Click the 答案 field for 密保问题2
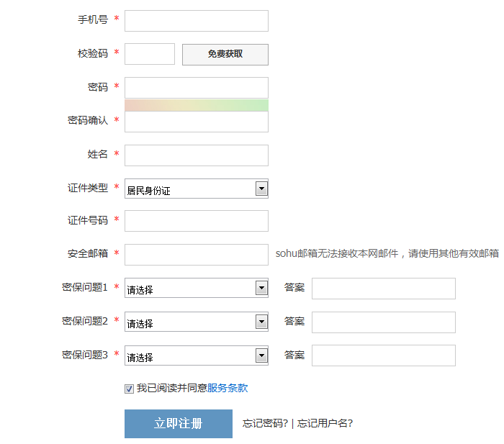The width and height of the screenshot is (504, 444). (x=383, y=322)
